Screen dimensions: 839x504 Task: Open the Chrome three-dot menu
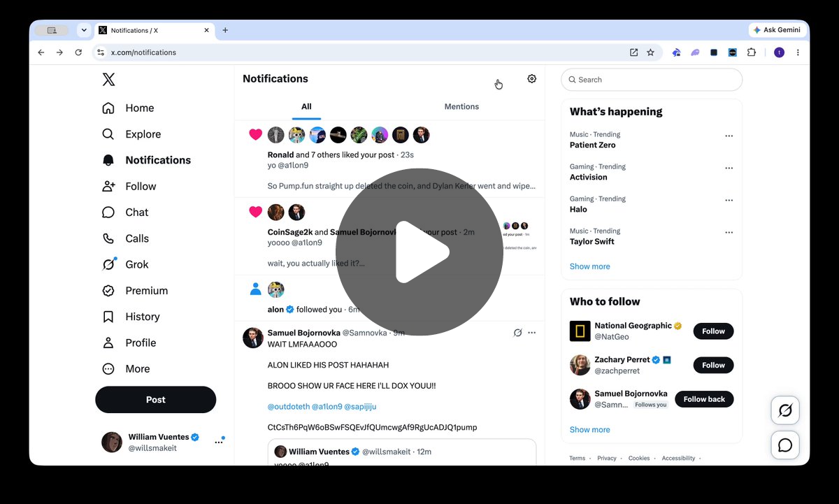click(x=798, y=52)
